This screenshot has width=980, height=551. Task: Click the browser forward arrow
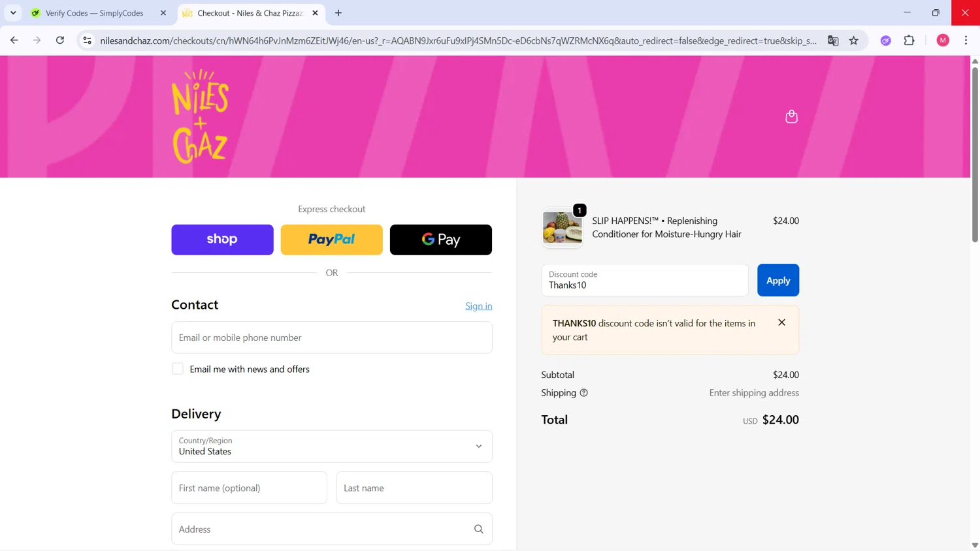37,40
